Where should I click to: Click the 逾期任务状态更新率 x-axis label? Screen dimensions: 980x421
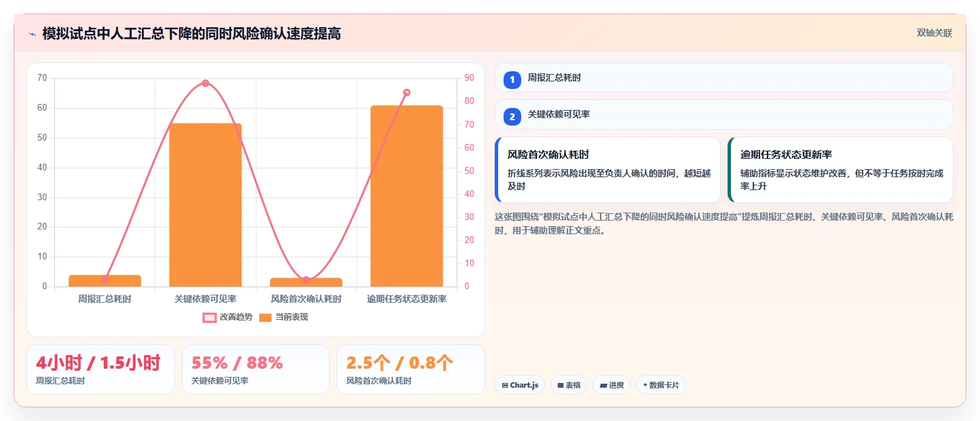tap(407, 299)
